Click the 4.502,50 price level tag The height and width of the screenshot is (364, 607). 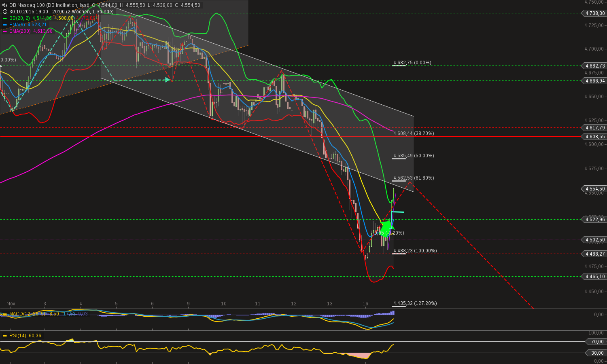click(594, 240)
